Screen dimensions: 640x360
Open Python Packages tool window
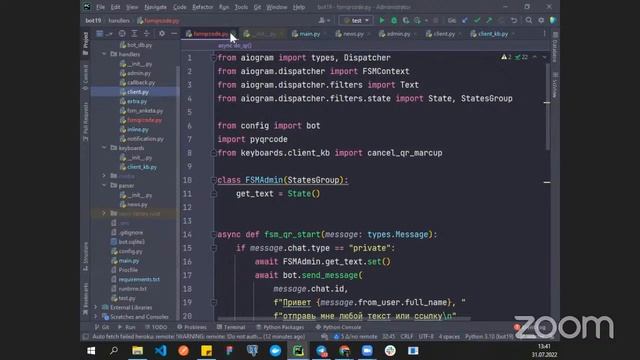[x=280, y=327]
